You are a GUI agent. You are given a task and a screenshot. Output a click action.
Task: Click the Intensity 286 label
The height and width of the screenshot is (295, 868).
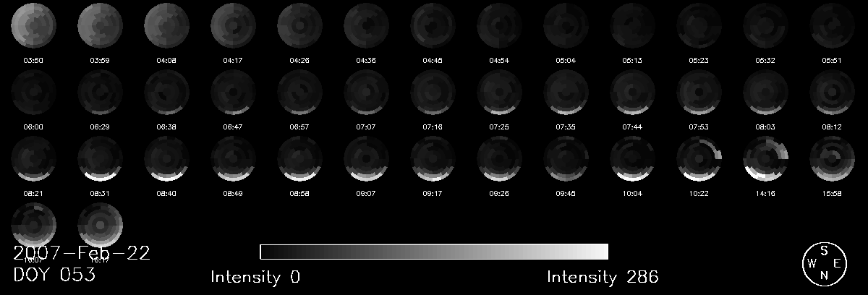pyautogui.click(x=602, y=277)
